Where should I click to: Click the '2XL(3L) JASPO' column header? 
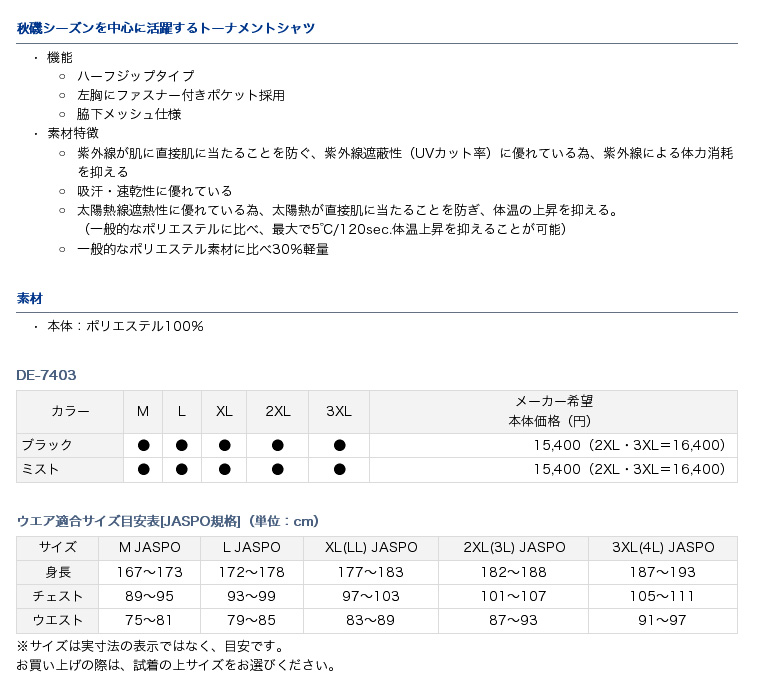pos(514,548)
